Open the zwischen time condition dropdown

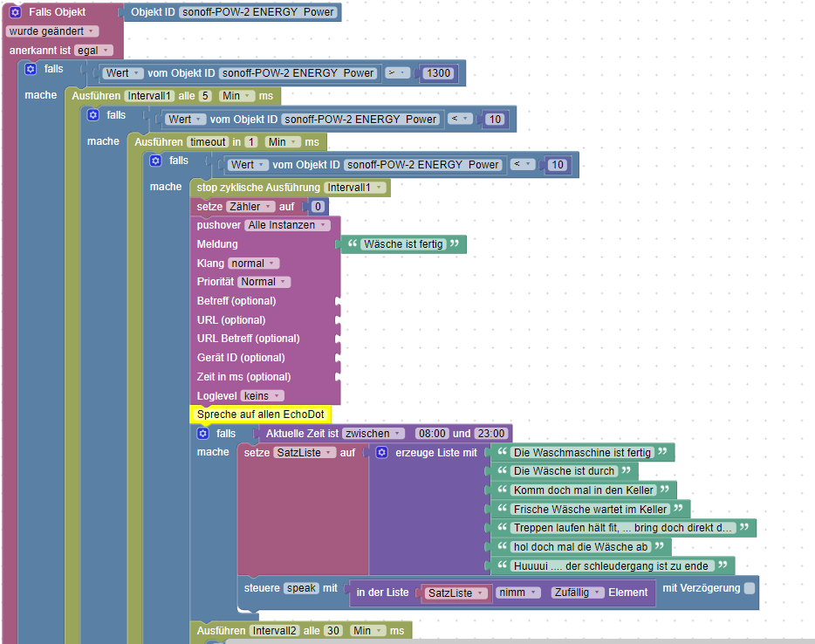click(373, 434)
